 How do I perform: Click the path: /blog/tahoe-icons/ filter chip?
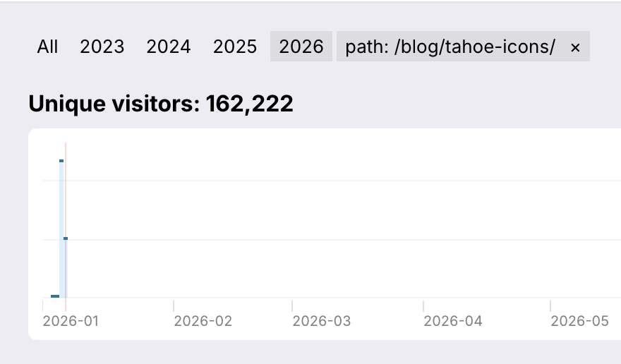[450, 47]
